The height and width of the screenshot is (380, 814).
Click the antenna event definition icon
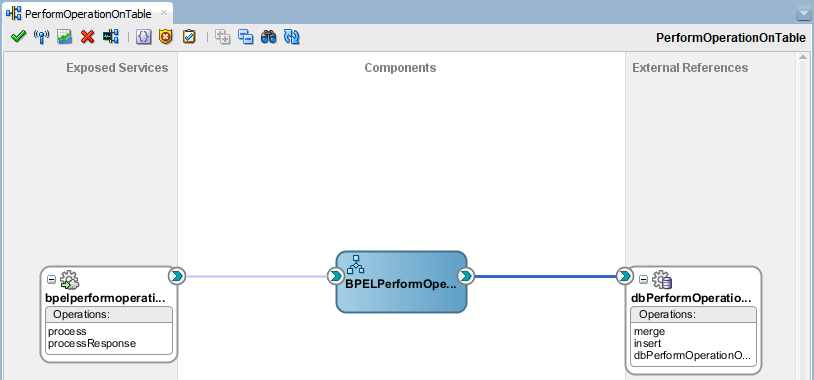[x=42, y=37]
